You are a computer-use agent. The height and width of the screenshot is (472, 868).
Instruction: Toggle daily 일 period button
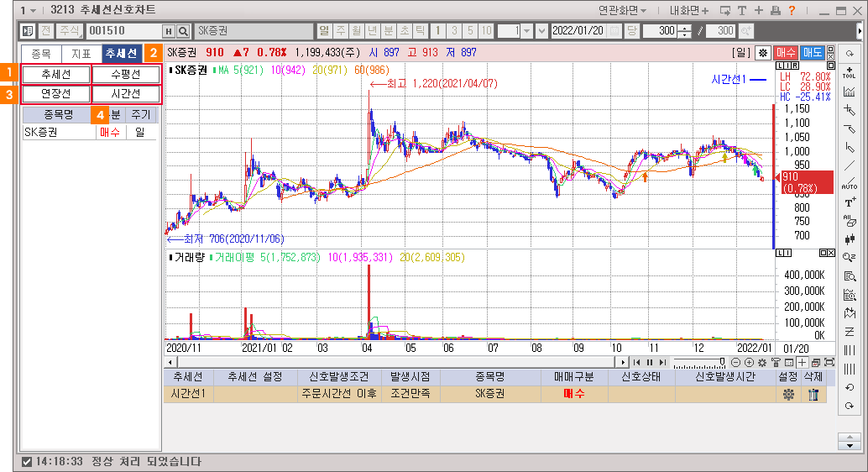click(x=324, y=31)
